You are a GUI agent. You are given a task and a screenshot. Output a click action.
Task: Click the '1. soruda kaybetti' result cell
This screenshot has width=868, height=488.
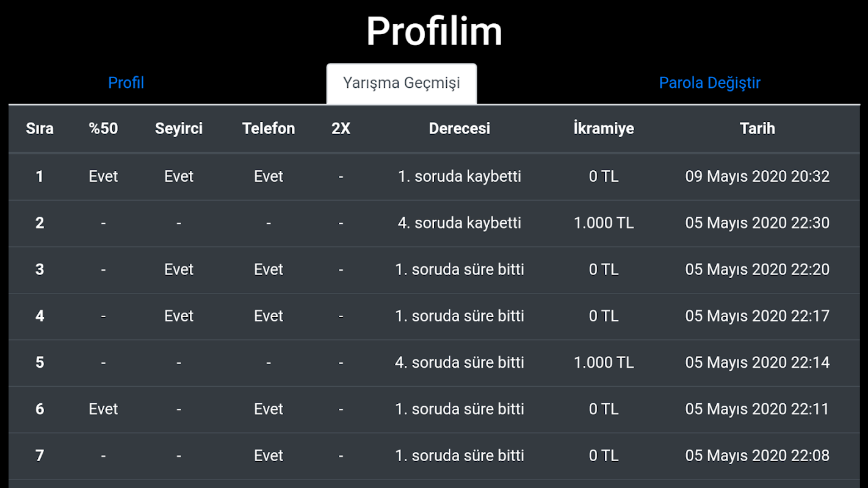point(460,176)
